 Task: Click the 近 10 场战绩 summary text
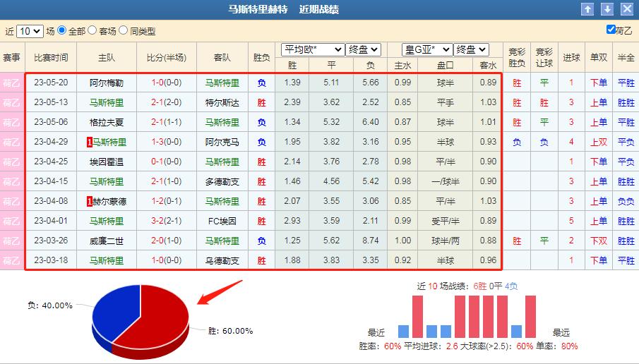pyautogui.click(x=467, y=286)
